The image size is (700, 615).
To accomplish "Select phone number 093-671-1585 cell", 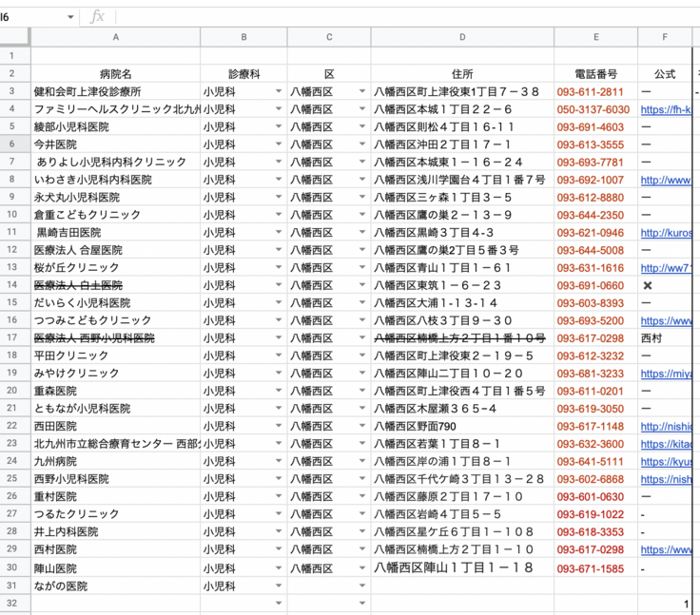I will click(x=591, y=568).
